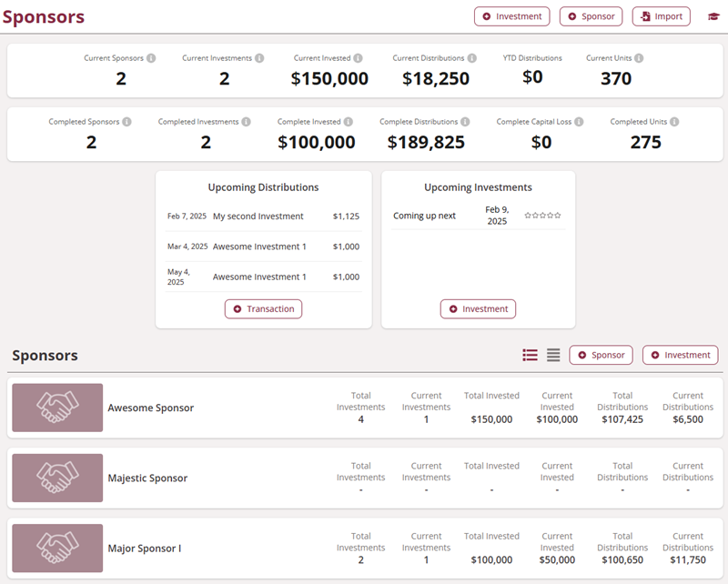Switch to detailed list view of sponsors
728x584 pixels.
530,355
